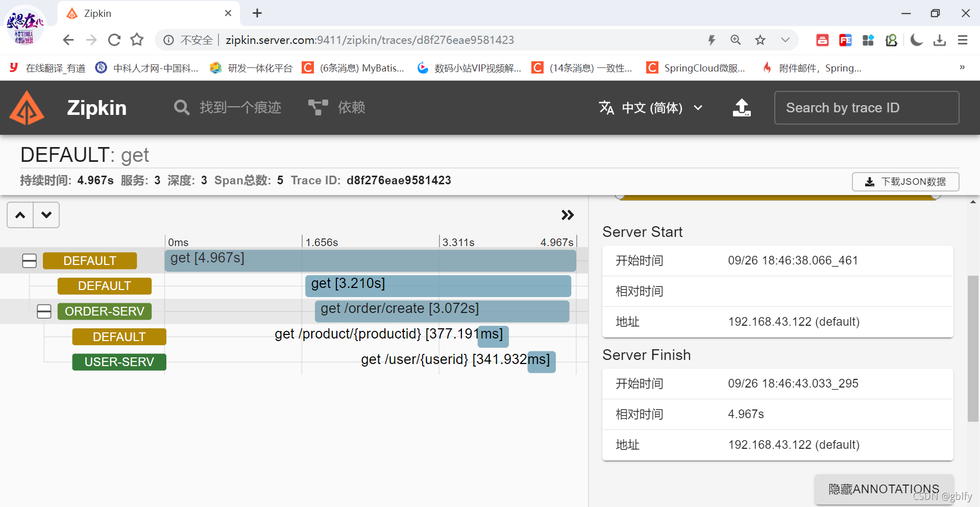Select the ORDER-SERV service label
Screen dimensions: 980x507
pos(105,311)
